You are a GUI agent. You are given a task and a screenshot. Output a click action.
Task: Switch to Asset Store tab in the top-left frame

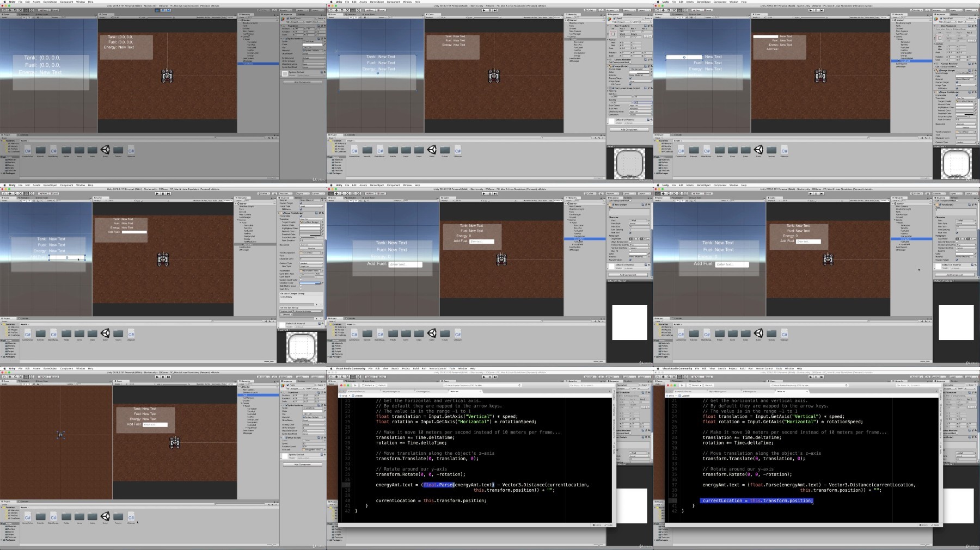(x=42, y=14)
